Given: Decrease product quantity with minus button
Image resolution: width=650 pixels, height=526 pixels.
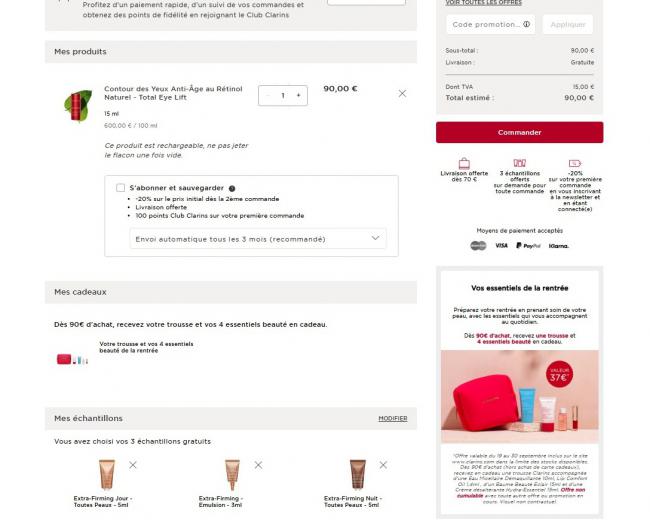Looking at the screenshot, I should point(268,95).
